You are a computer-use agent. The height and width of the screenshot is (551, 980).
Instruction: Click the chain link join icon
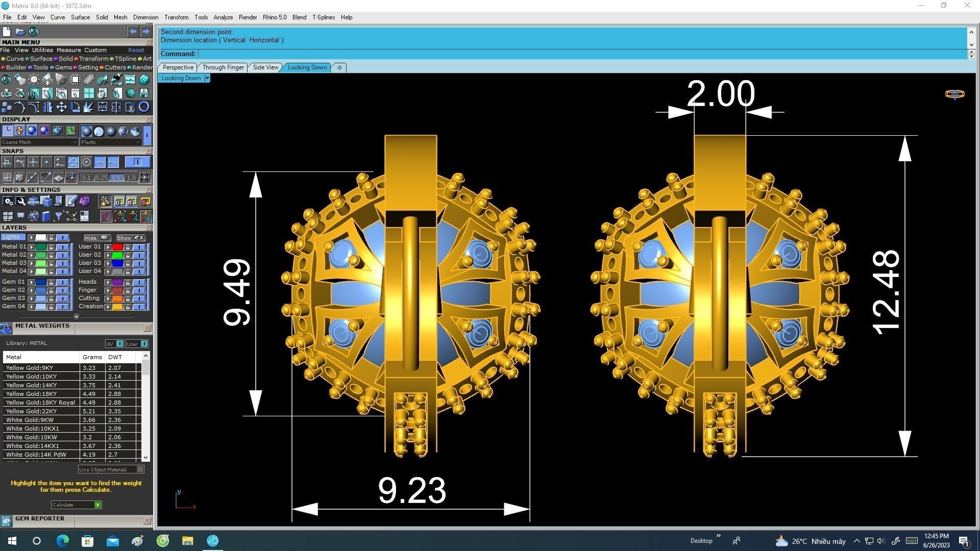click(x=103, y=107)
